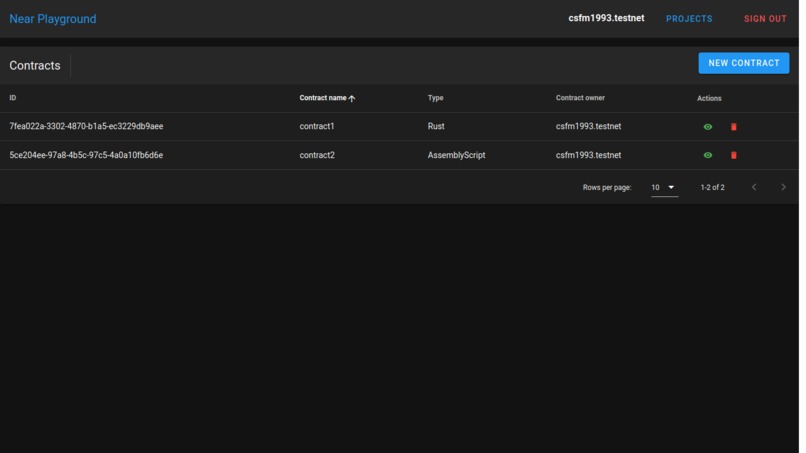
Task: Delete contract1 with its red trash icon
Action: coord(734,126)
